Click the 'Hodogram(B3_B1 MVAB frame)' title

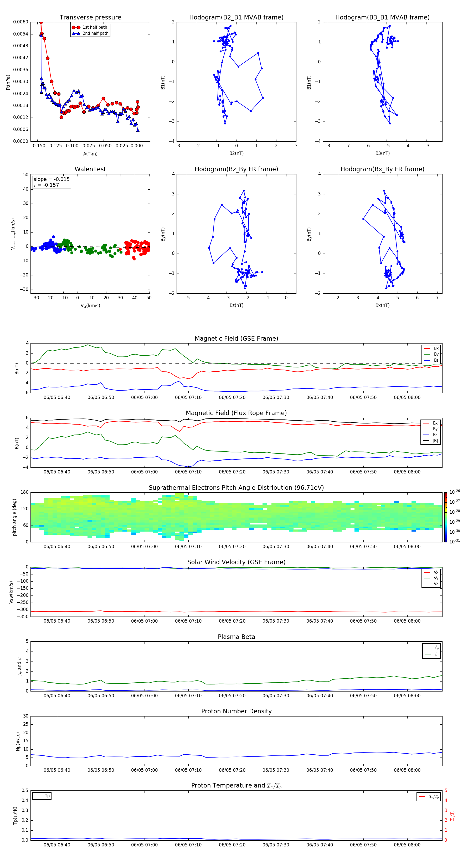(382, 17)
